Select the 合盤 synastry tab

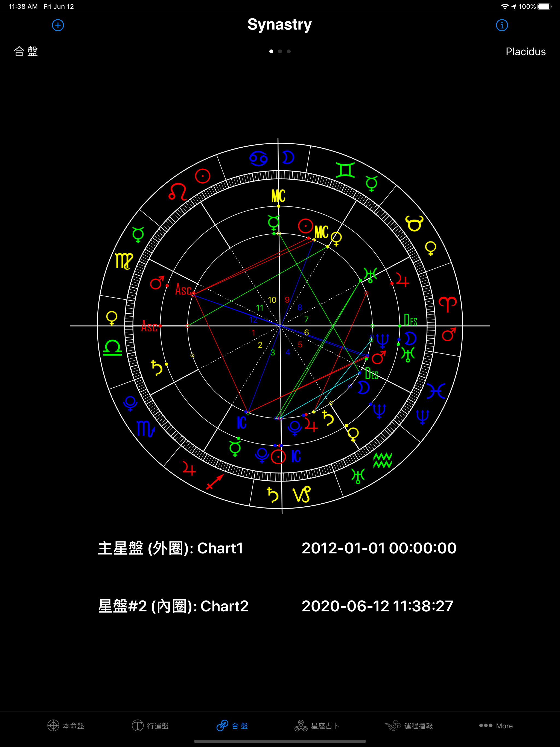pos(232,725)
